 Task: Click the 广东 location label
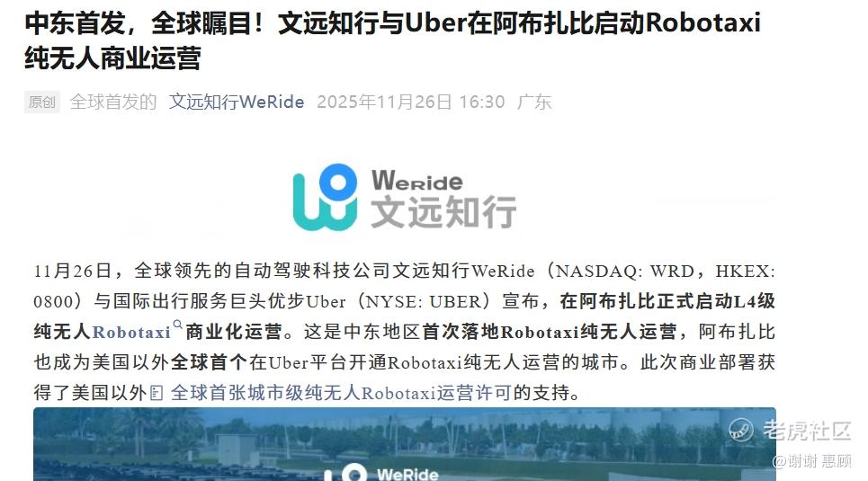click(x=534, y=102)
